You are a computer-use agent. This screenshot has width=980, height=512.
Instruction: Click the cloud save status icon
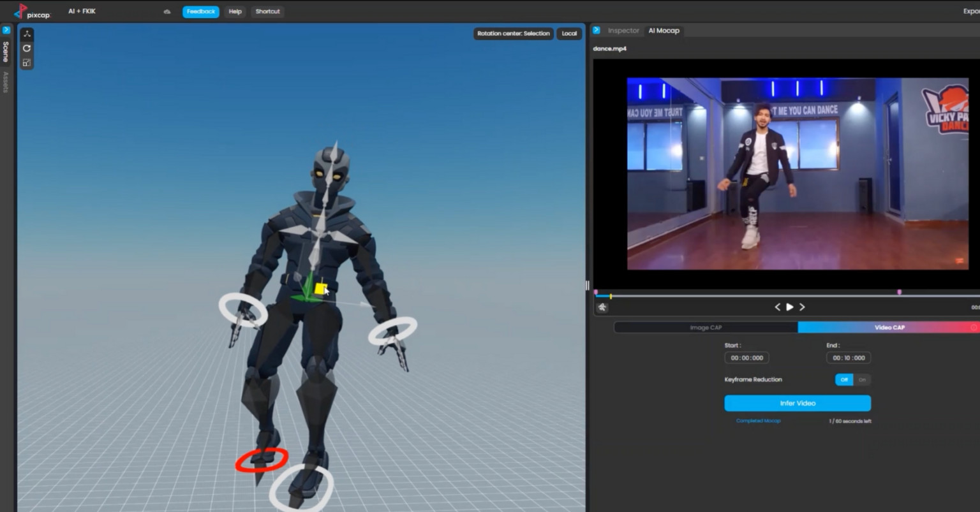pyautogui.click(x=167, y=11)
